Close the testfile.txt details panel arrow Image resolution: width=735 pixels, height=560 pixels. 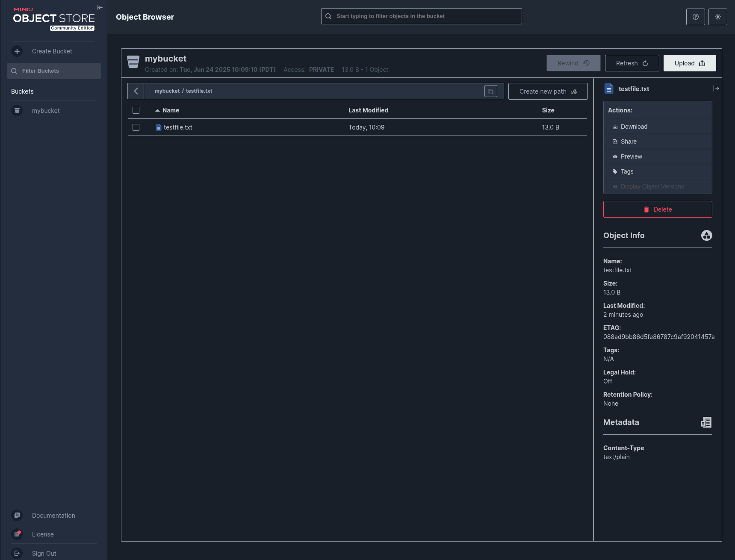coord(716,88)
